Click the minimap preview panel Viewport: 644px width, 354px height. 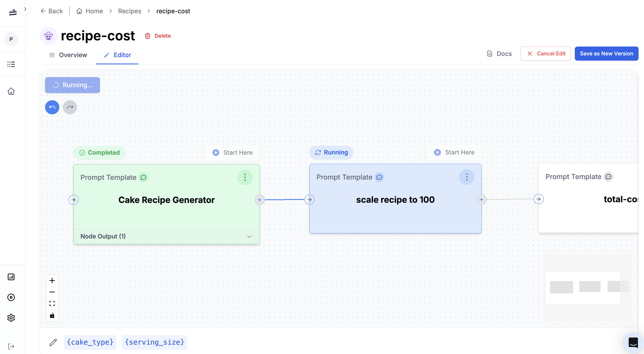tap(587, 288)
